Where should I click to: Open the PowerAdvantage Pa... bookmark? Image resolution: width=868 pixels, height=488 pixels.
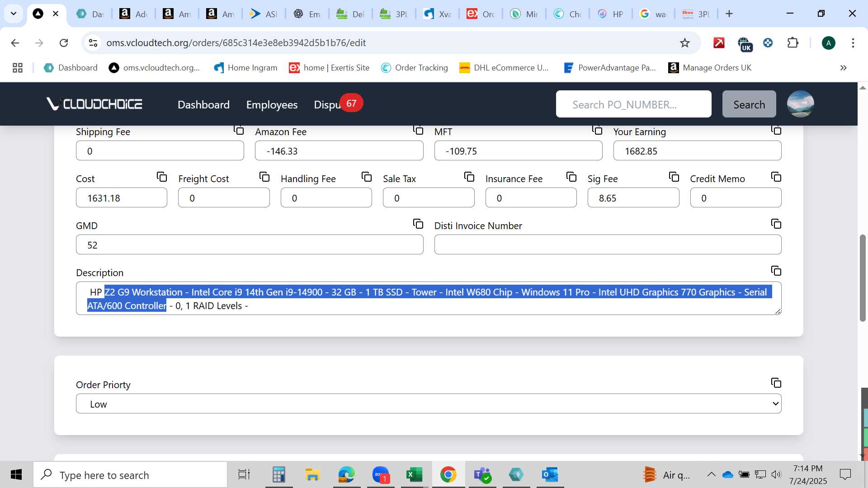tap(610, 68)
